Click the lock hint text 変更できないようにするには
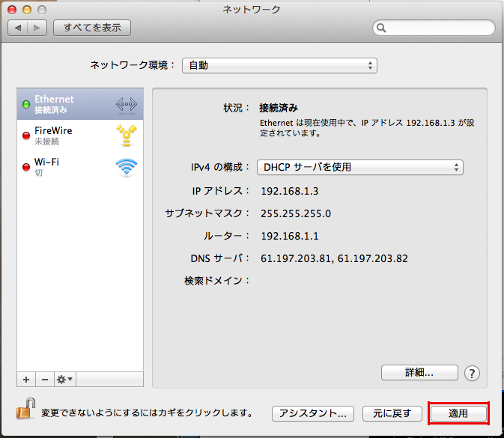 click(100, 413)
